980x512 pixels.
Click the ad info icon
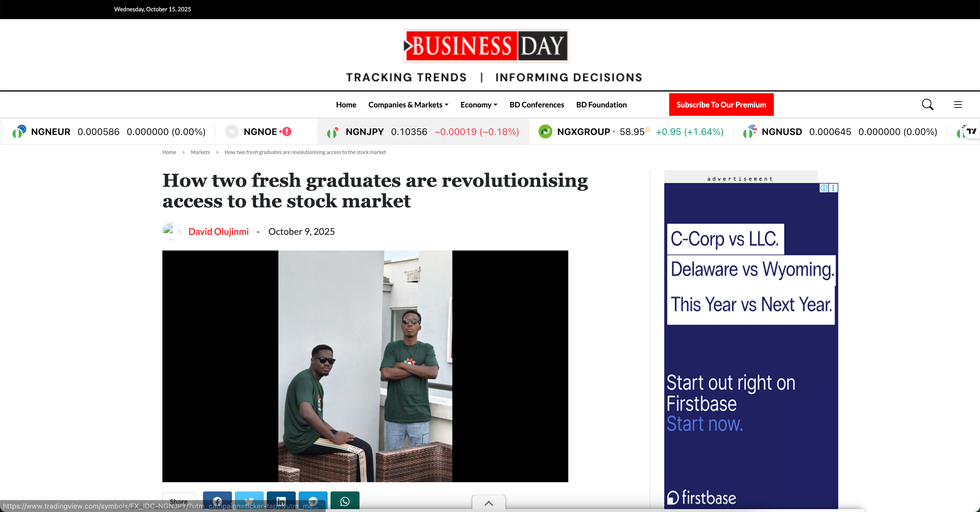click(824, 188)
